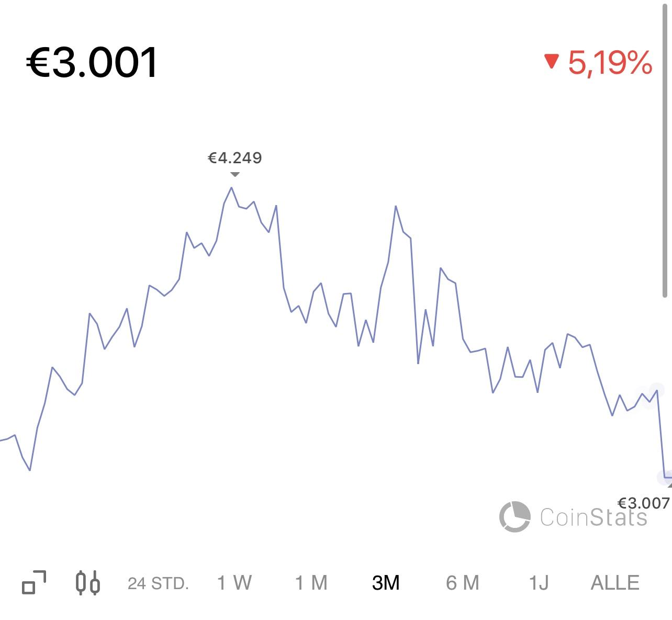The width and height of the screenshot is (672, 620).
Task: Click the €3.001 current price
Action: click(x=92, y=62)
